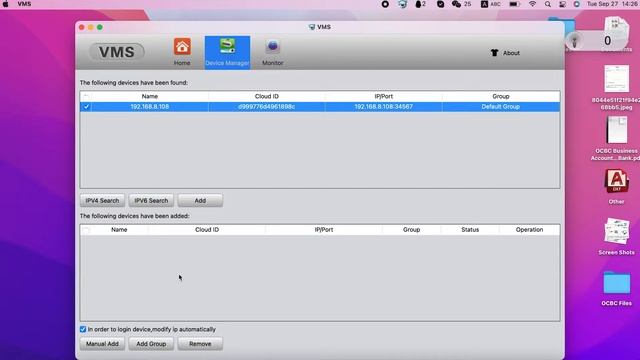This screenshot has width=640, height=360.
Task: Toggle select-all checkbox in added devices header
Action: 86,230
